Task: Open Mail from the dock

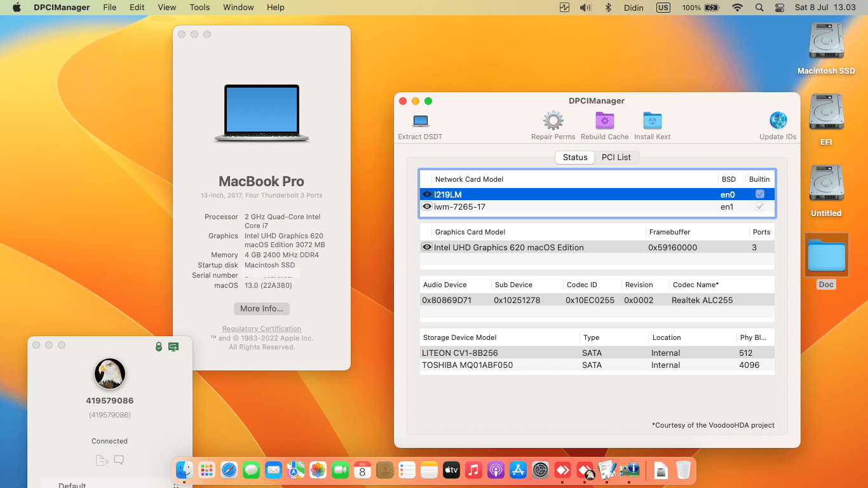Action: point(273,470)
